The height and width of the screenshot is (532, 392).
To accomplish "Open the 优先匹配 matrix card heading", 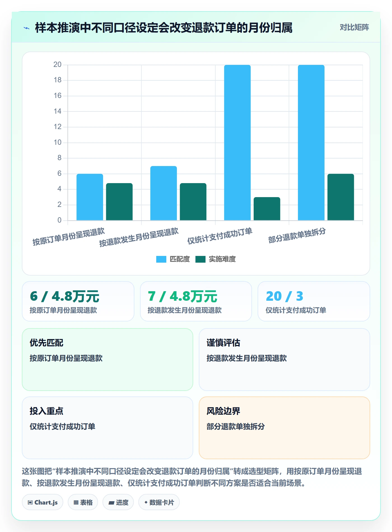I will point(46,343).
